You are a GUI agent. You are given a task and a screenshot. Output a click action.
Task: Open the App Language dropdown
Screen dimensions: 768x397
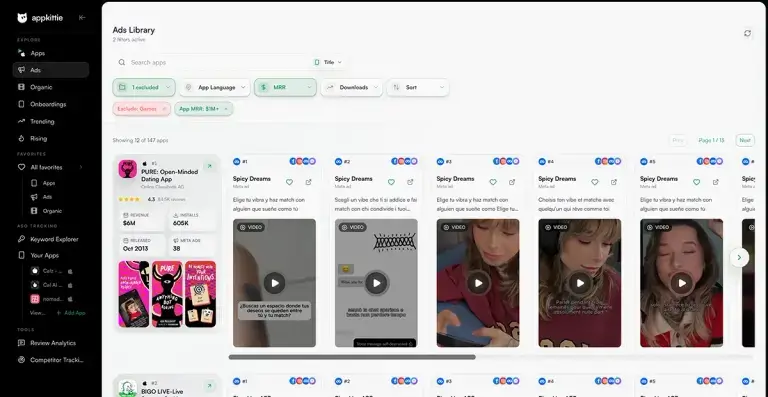click(x=215, y=88)
